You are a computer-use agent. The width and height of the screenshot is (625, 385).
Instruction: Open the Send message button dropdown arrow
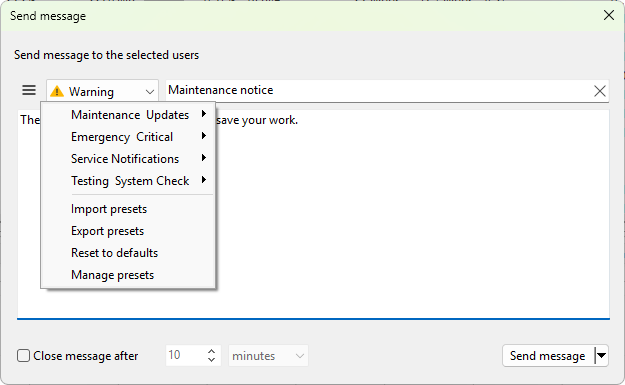coord(601,356)
